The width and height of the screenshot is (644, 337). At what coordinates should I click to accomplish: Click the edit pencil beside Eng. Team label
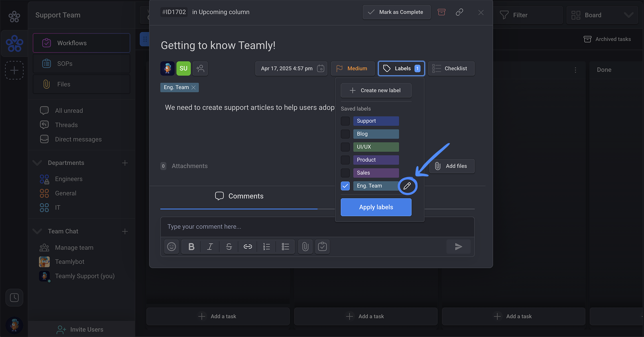coord(407,186)
